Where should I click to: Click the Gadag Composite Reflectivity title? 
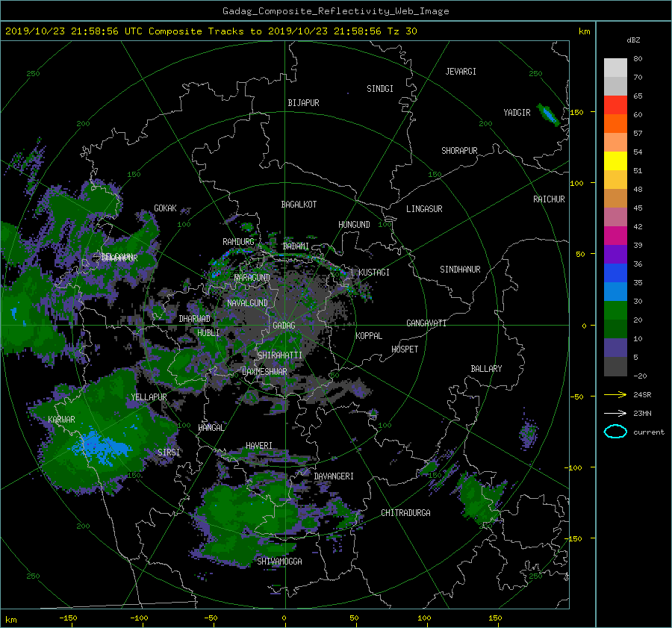point(335,11)
